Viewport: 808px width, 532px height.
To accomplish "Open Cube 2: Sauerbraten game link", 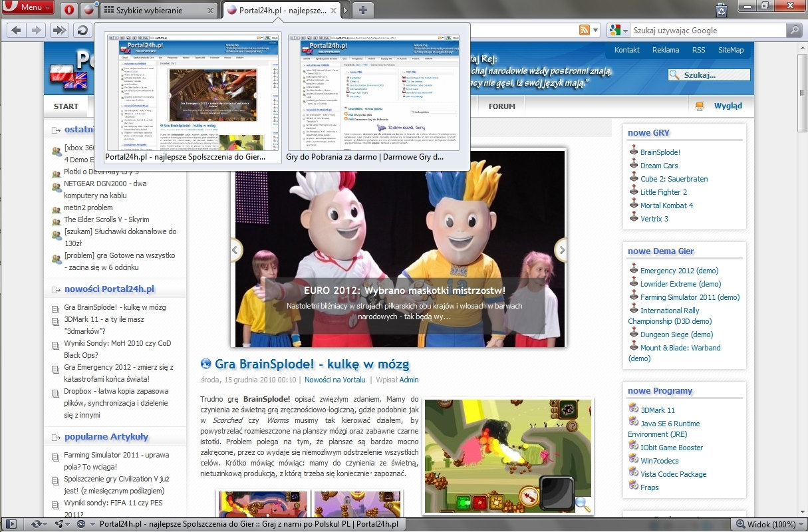I will [674, 179].
